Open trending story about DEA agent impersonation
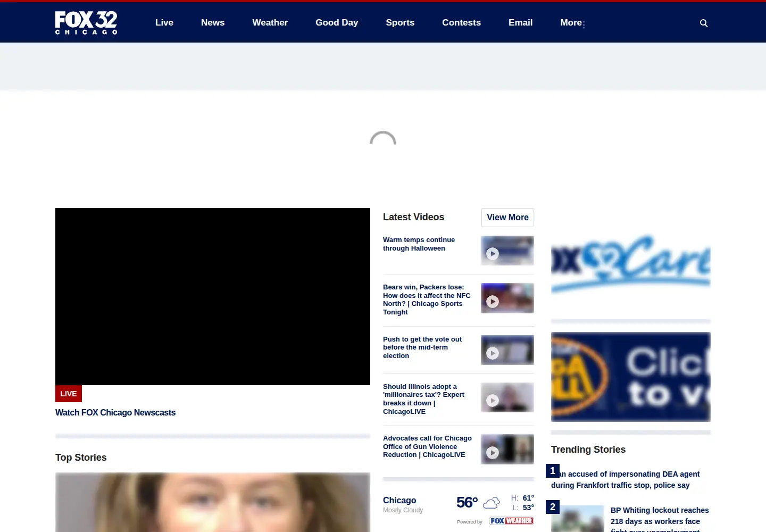Viewport: 766px width, 532px height. [x=626, y=479]
